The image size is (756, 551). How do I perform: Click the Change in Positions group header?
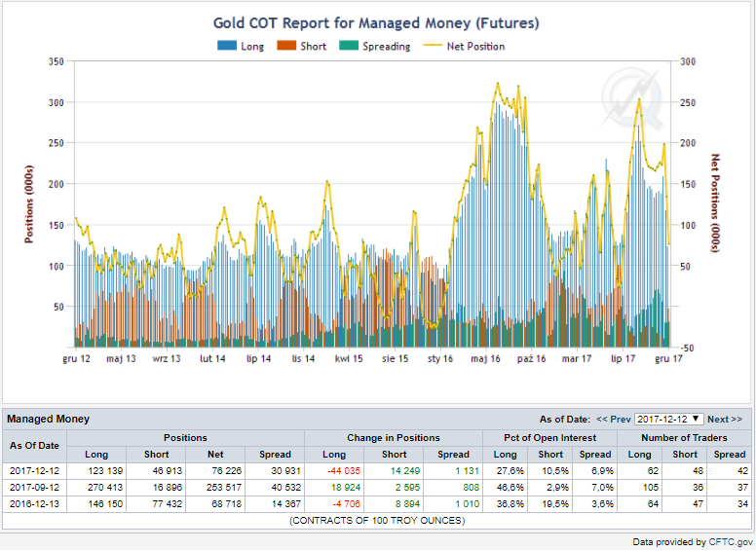pyautogui.click(x=394, y=438)
